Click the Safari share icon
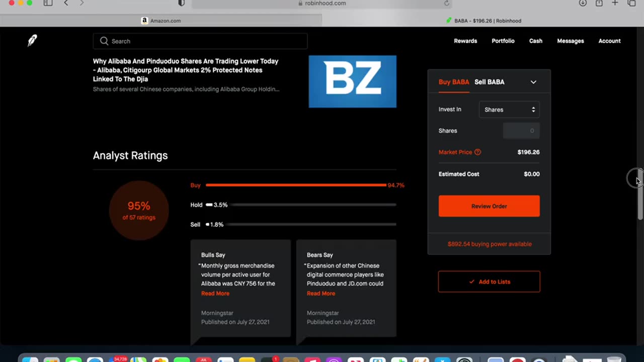 point(599,3)
